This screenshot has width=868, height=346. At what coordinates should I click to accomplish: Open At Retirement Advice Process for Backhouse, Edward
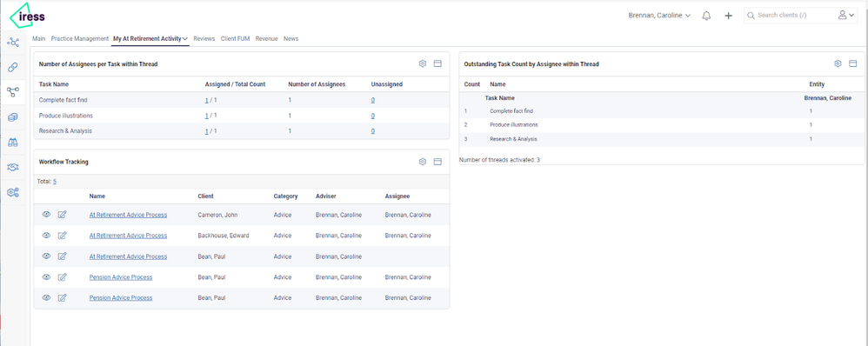(x=128, y=236)
